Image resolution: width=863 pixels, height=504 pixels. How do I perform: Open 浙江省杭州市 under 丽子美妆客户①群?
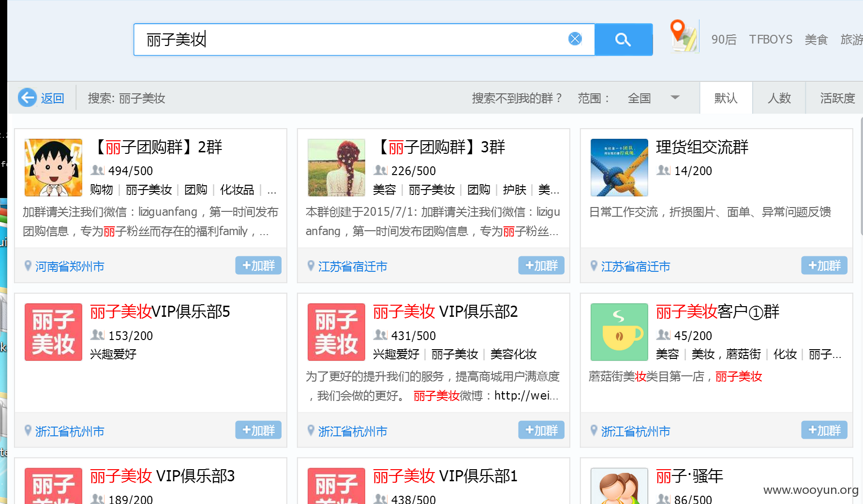pos(636,431)
